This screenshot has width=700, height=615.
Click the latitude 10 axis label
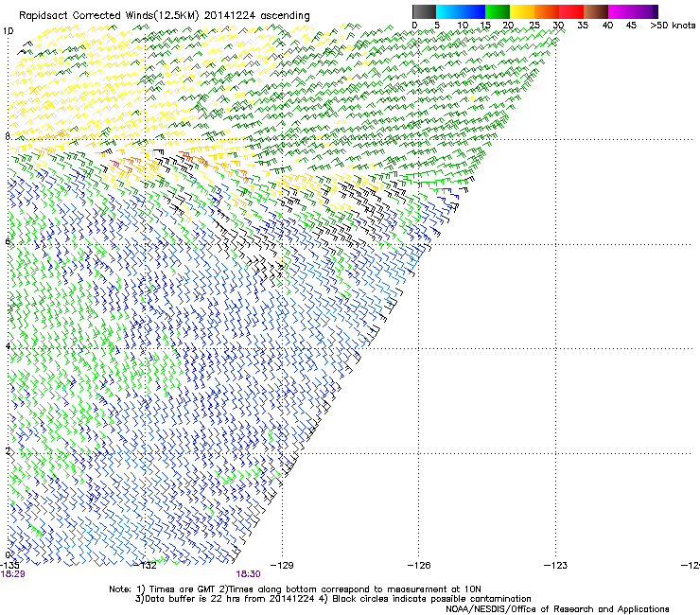pos(8,31)
